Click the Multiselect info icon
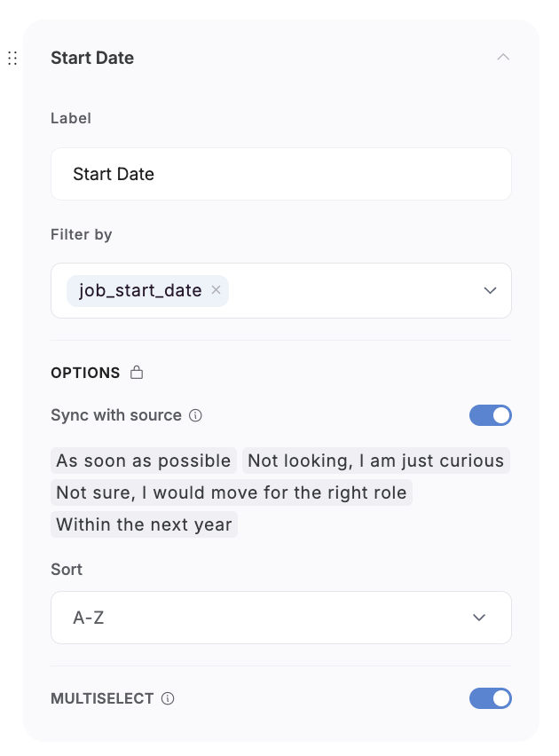Screen dimensions: 559x756 click(168, 698)
